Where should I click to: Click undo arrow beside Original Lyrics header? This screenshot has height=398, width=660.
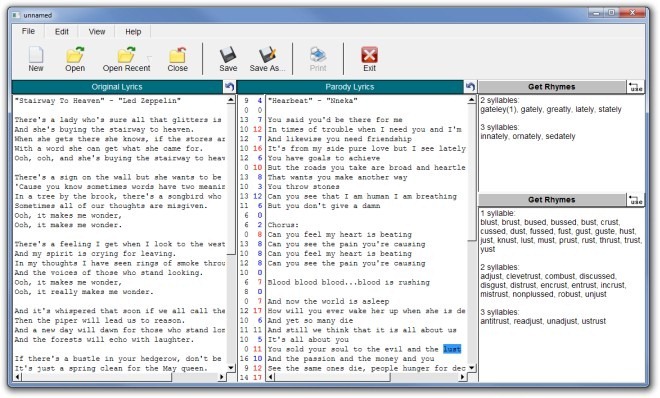pos(229,87)
